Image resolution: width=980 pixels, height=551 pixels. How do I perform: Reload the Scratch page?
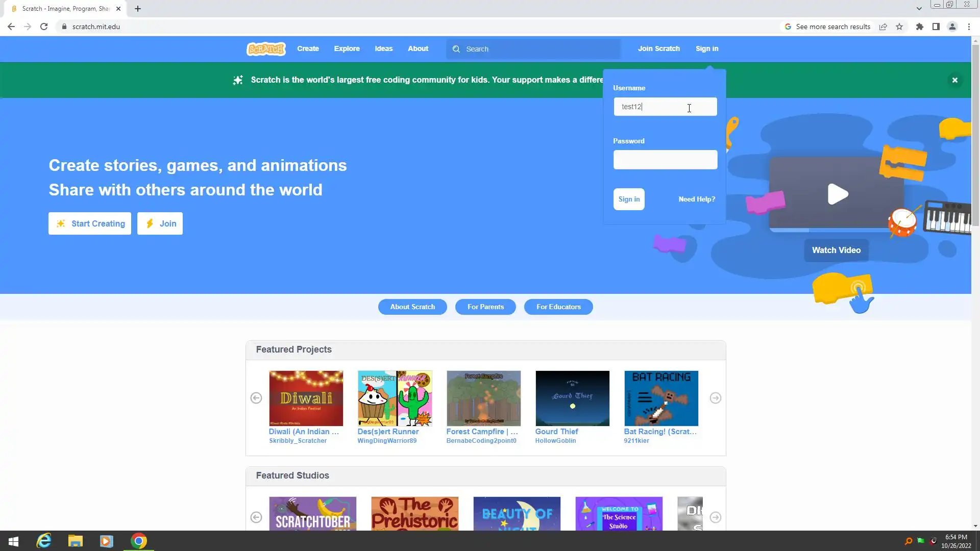click(44, 27)
